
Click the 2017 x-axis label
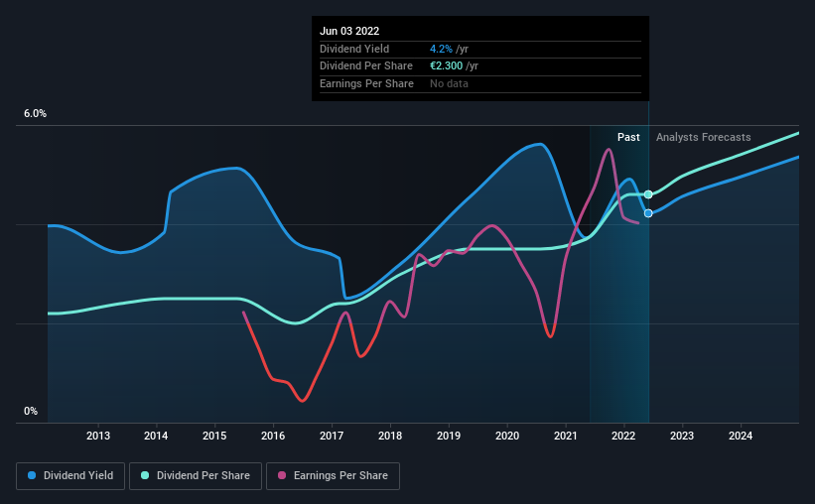pos(332,436)
